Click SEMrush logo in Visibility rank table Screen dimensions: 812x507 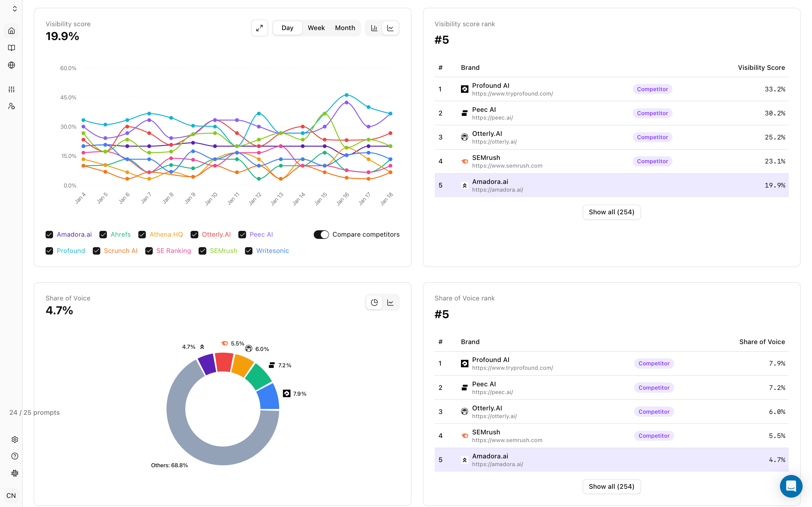[x=465, y=161]
